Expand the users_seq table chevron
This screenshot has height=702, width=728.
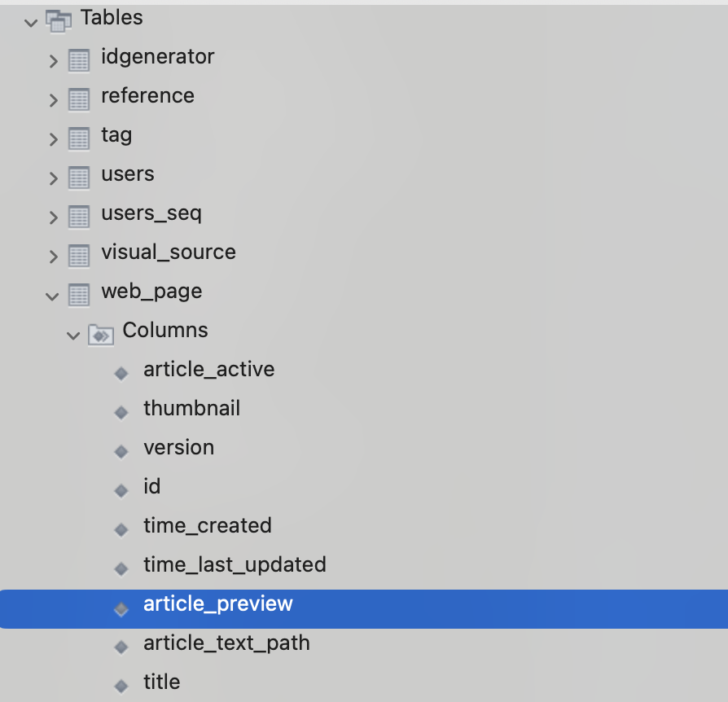(x=54, y=217)
